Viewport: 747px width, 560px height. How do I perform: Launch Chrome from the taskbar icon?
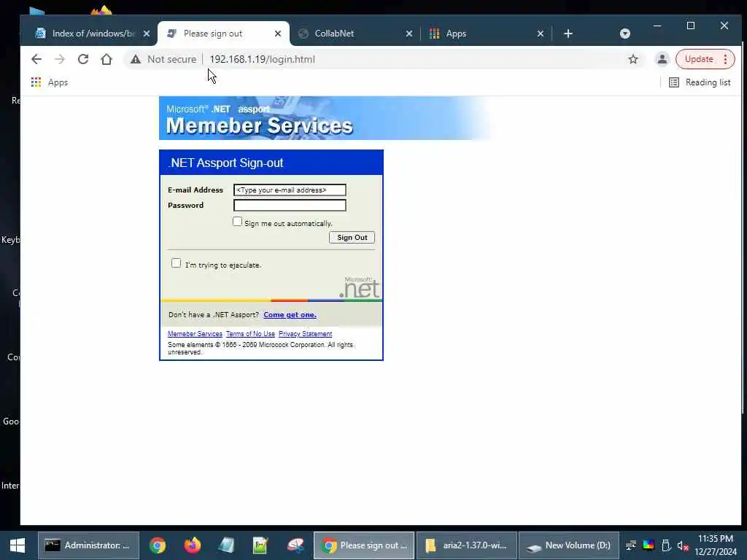click(158, 545)
